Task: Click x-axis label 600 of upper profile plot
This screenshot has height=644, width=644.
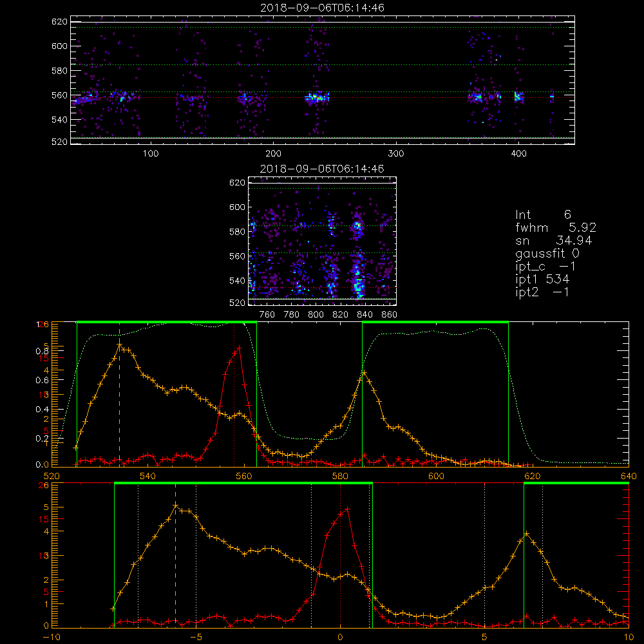Action: pyautogui.click(x=436, y=476)
